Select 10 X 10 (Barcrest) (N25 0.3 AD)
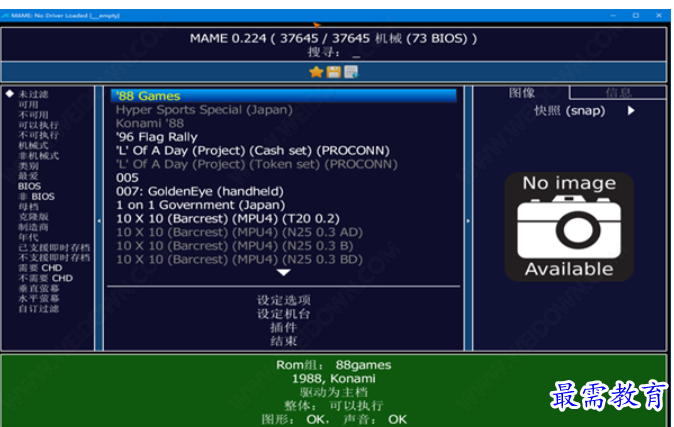Screen dimensions: 674x427 239,232
